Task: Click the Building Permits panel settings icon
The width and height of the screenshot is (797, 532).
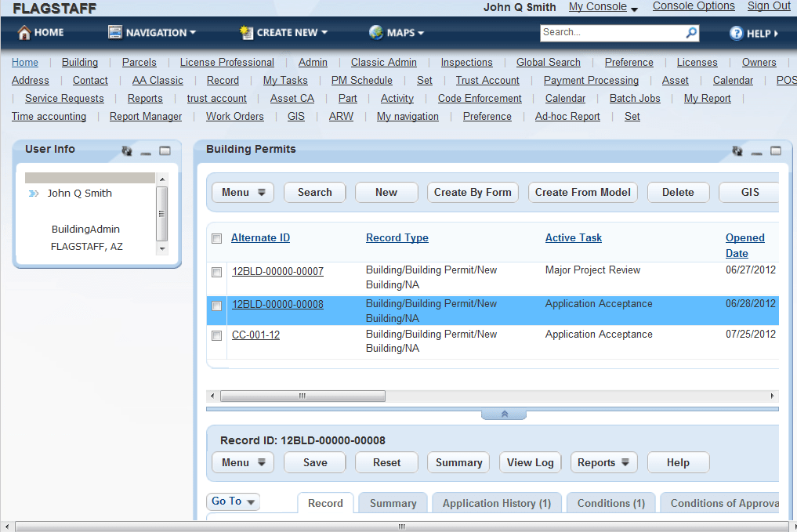Action: pyautogui.click(x=737, y=150)
